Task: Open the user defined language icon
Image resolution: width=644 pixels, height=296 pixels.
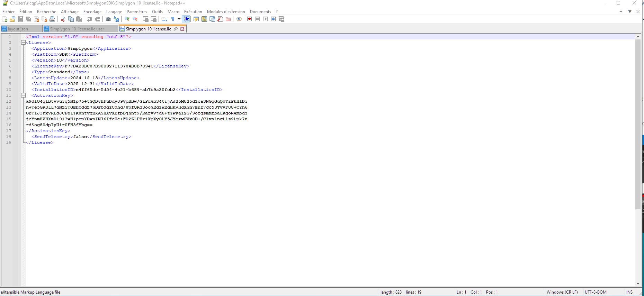Action: (x=196, y=19)
